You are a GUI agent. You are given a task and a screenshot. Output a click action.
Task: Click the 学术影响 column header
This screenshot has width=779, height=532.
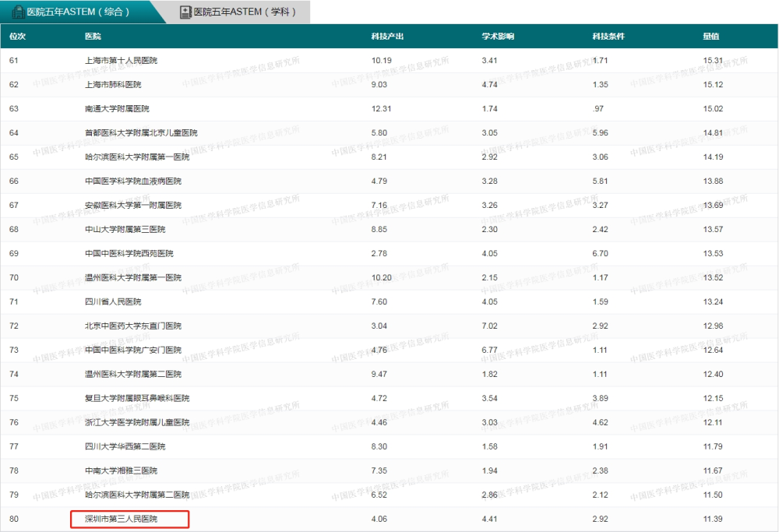pos(498,37)
